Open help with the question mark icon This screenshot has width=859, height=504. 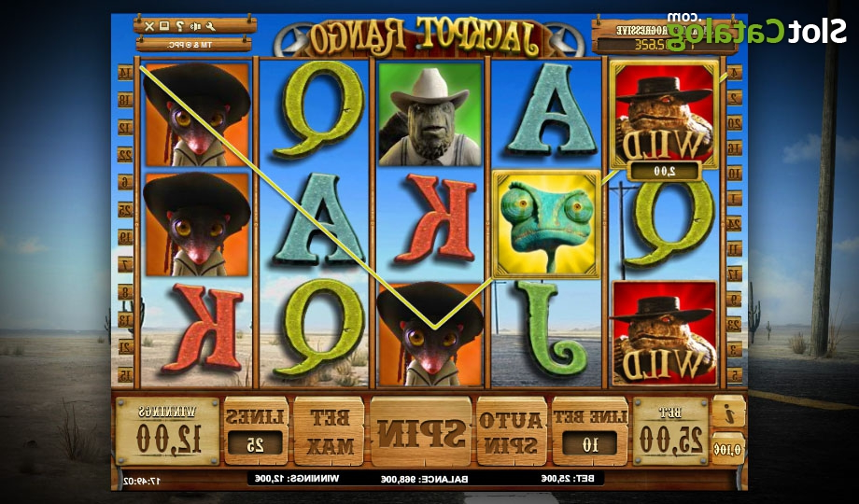pyautogui.click(x=179, y=26)
